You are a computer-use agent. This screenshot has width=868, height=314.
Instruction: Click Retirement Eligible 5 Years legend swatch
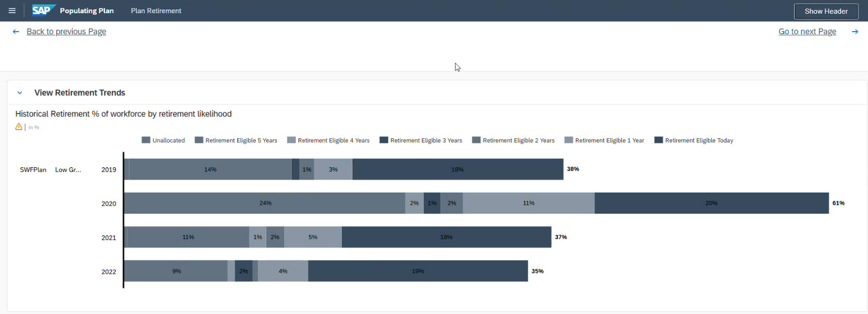coord(199,140)
